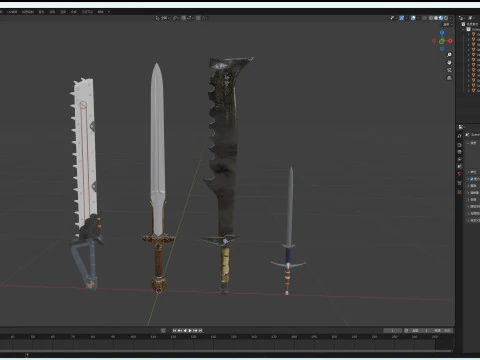Screen dimensions: 480x360
Task: Toggle X-ray view mode
Action: coord(424,18)
